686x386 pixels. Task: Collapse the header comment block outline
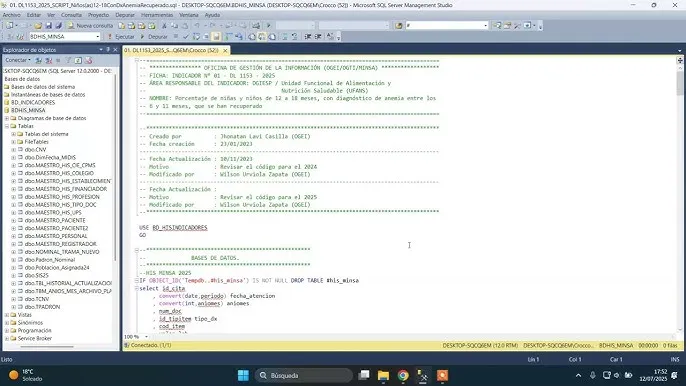[x=137, y=60]
